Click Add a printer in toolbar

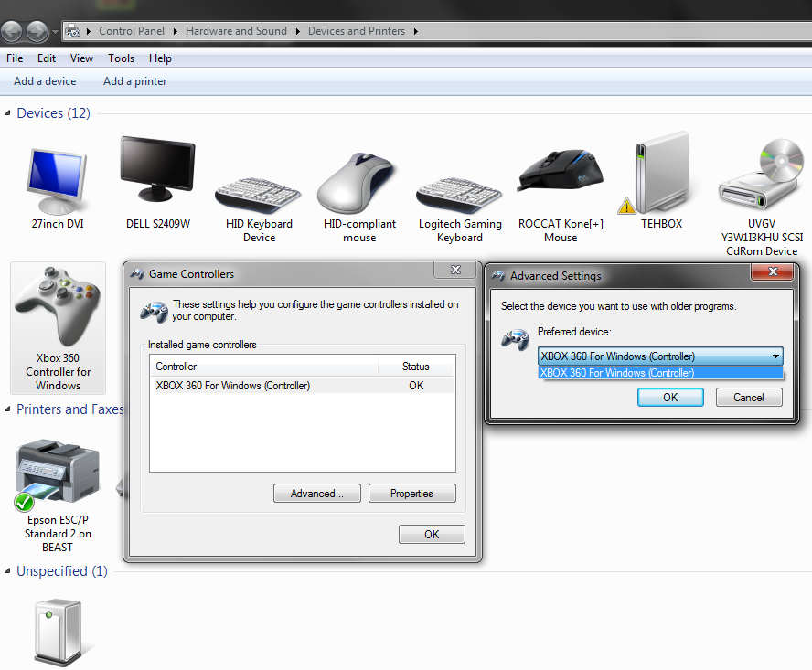(x=134, y=81)
